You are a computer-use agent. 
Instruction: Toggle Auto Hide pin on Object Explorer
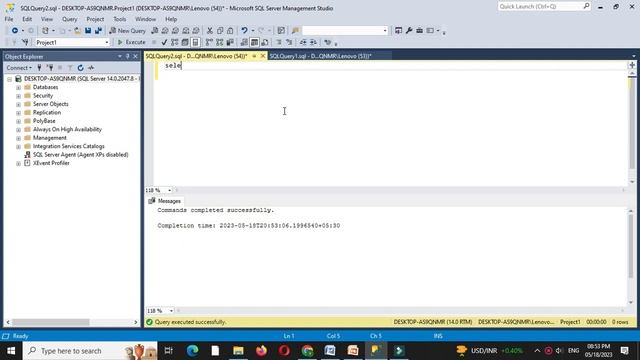[128, 56]
